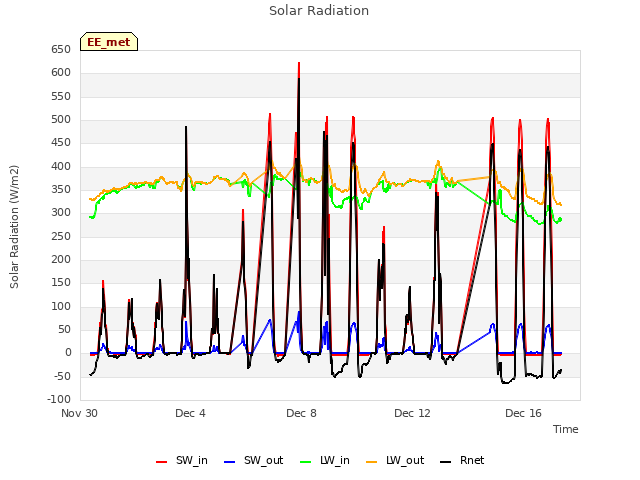Click the 400 y-axis tick label
640x480 pixels.
click(x=61, y=167)
